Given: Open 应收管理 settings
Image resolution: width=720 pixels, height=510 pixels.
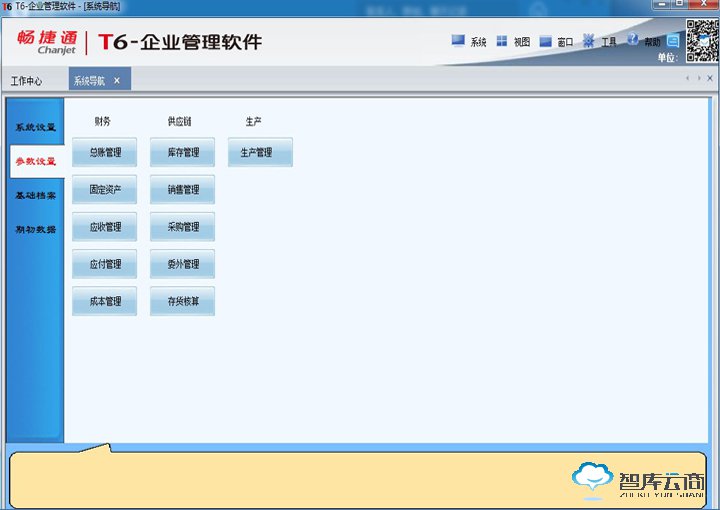Looking at the screenshot, I should (105, 226).
